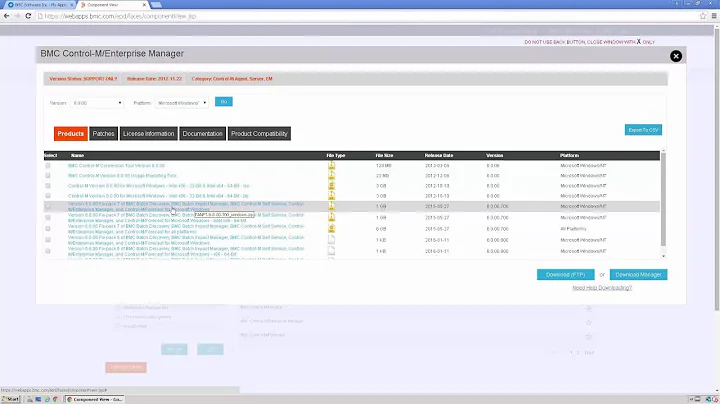
Task: Open Conversion Tool Version 8.0.00 link
Action: (x=116, y=165)
